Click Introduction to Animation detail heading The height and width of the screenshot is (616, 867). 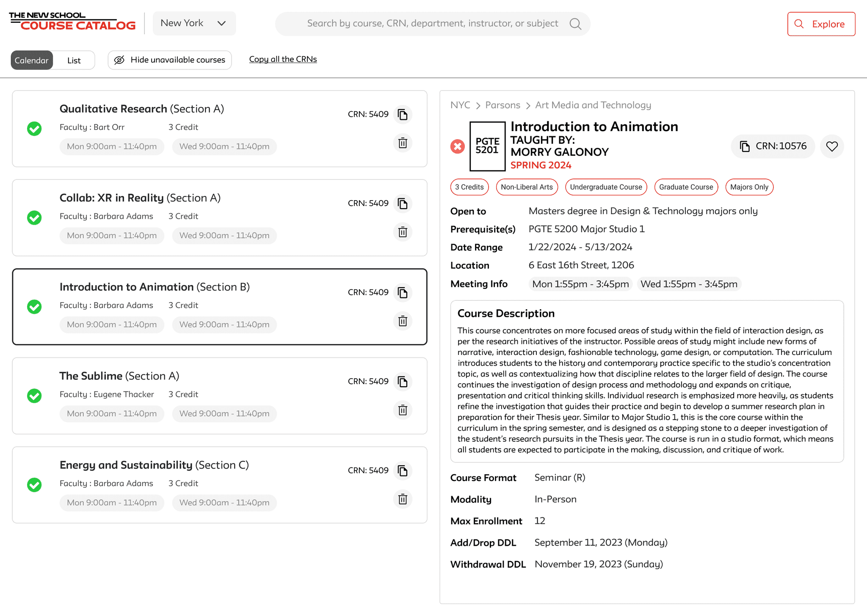(594, 126)
